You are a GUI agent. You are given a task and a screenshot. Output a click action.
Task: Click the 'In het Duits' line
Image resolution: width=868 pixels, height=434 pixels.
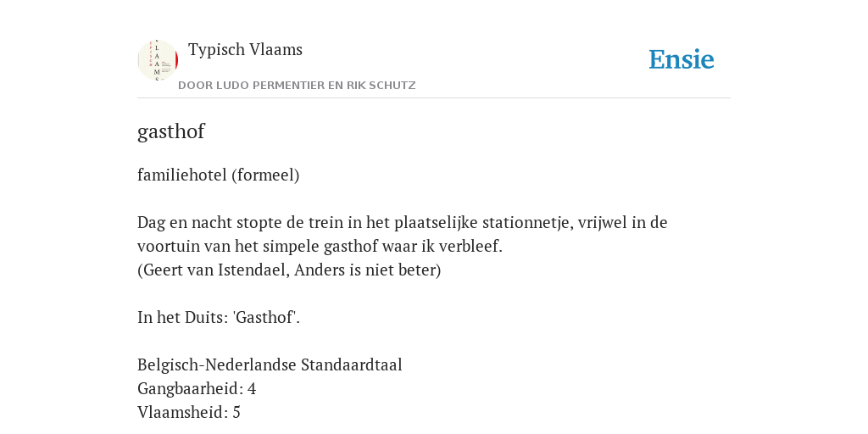(x=219, y=318)
